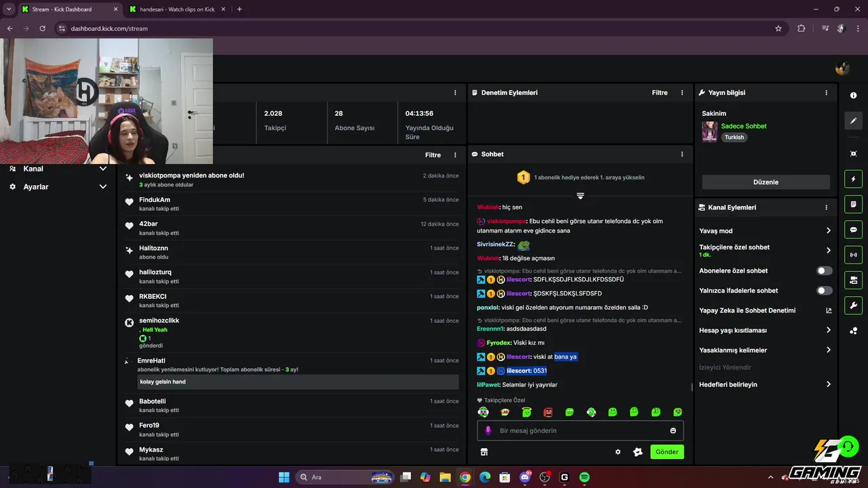Click the camera panel icon in right sidebar
This screenshot has width=868, height=488.
pos(853,280)
